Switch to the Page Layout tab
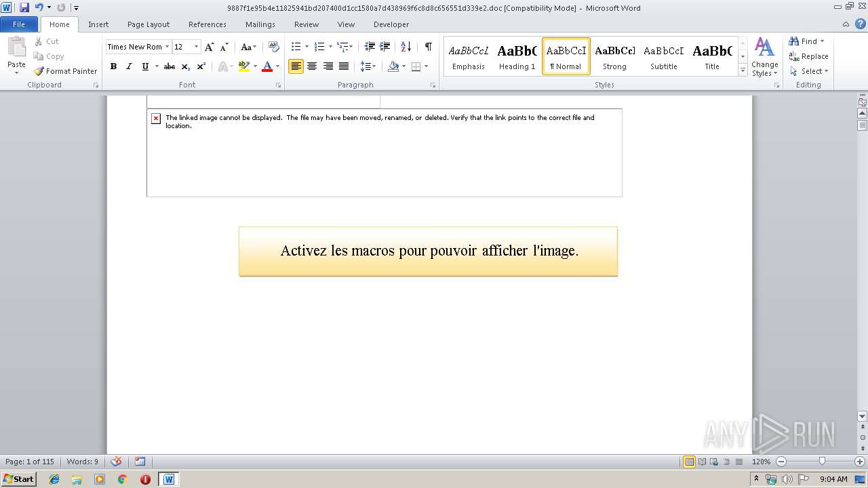The width and height of the screenshot is (868, 488). (149, 24)
